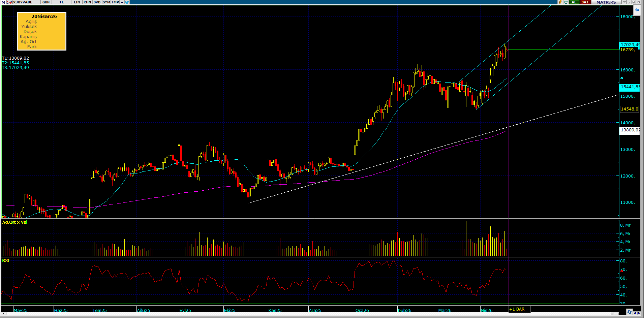644x318 pixels.
Task: Click the orange lightning bolt icon
Action: [560, 2]
